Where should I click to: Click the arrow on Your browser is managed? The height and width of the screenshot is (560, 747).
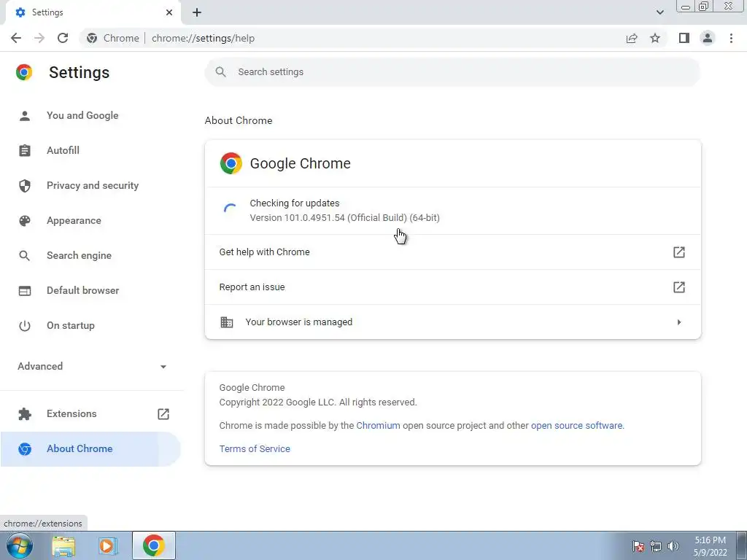pyautogui.click(x=679, y=322)
